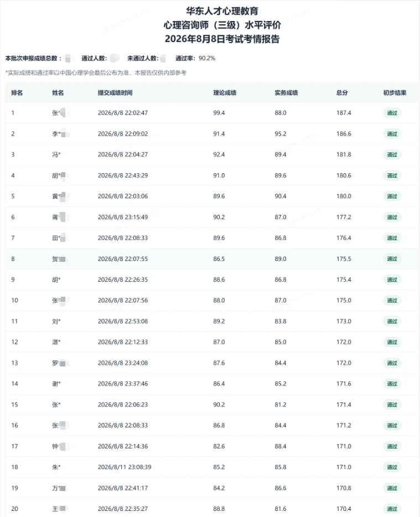Click practice score 81.2
420x517 pixels.
point(281,405)
